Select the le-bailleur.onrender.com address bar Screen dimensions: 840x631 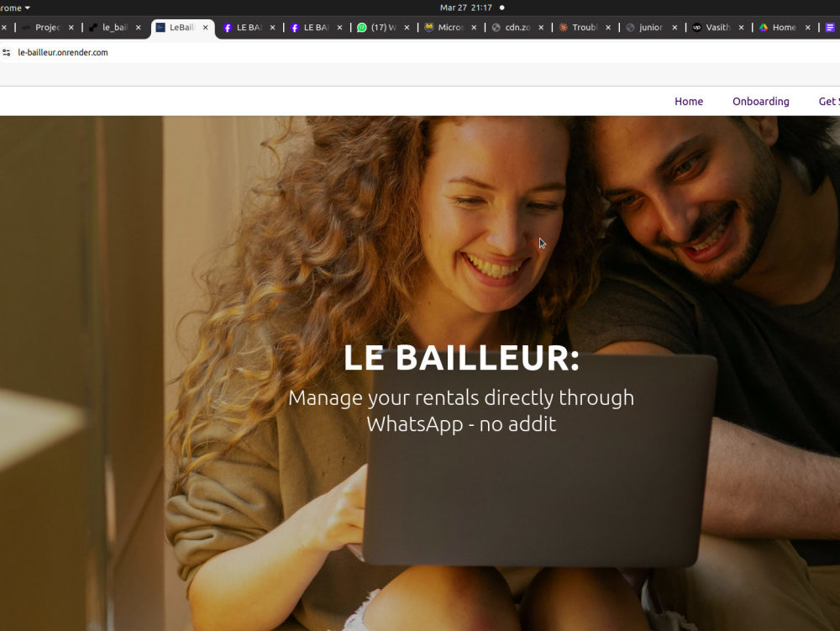[x=63, y=52]
